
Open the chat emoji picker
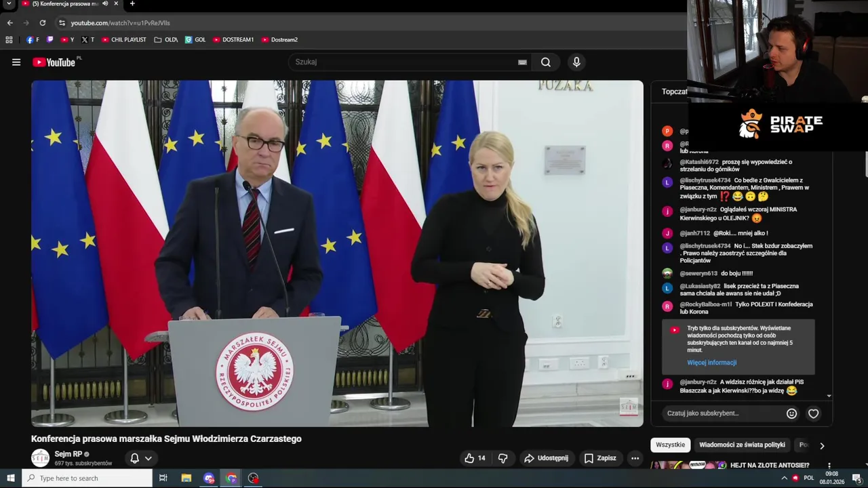[x=791, y=413]
